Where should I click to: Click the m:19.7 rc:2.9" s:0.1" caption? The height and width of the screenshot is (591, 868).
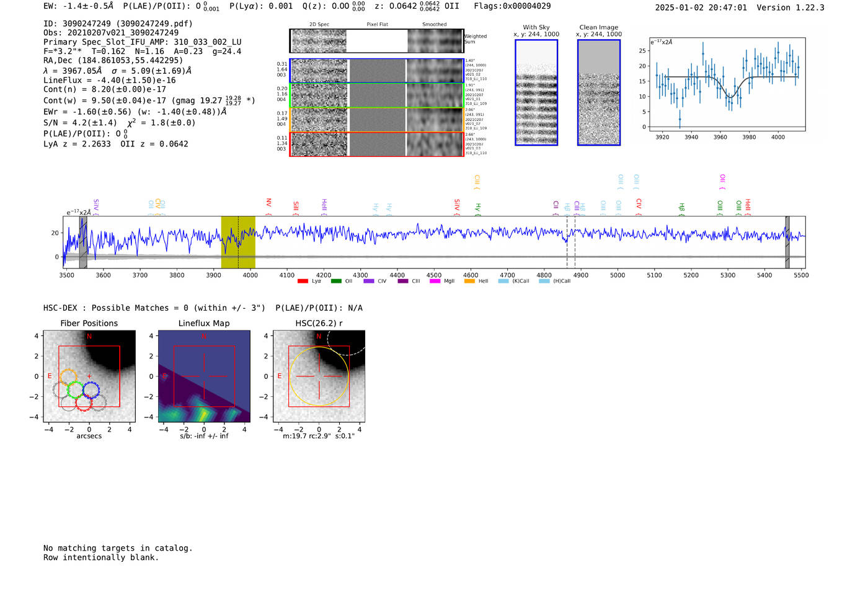click(319, 436)
